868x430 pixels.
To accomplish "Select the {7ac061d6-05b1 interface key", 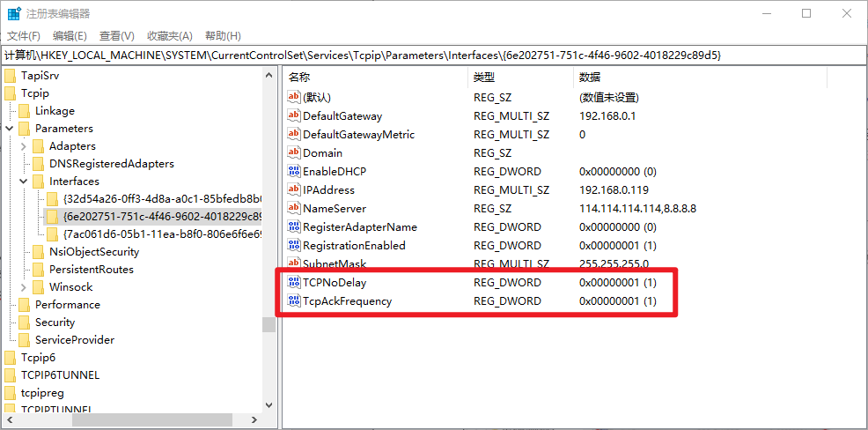I will (162, 234).
